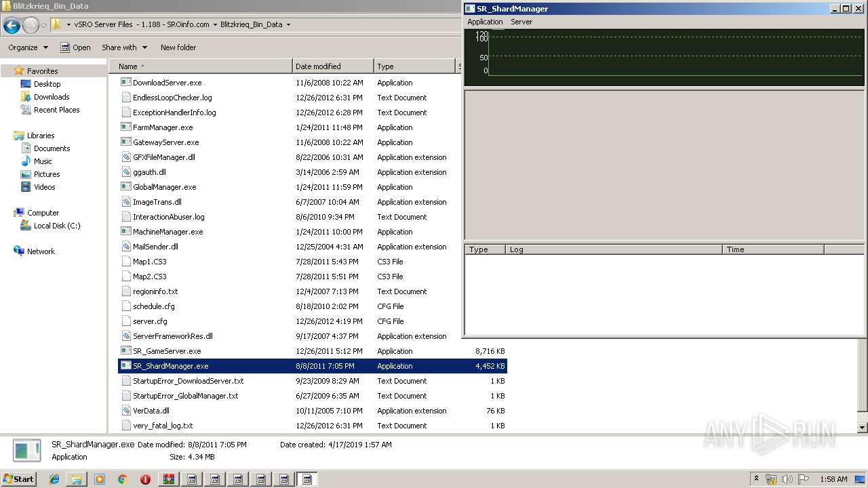Select the GlobalManager.exe file

164,187
